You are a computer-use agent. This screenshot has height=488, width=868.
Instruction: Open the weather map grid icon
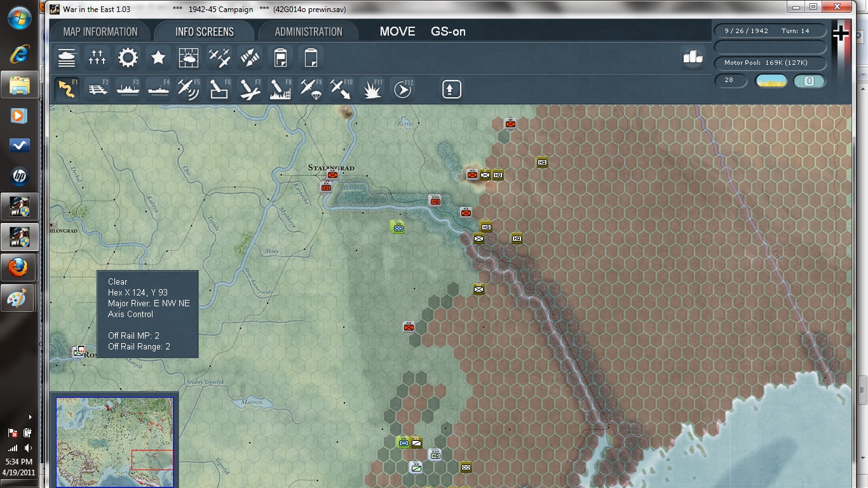pos(189,58)
